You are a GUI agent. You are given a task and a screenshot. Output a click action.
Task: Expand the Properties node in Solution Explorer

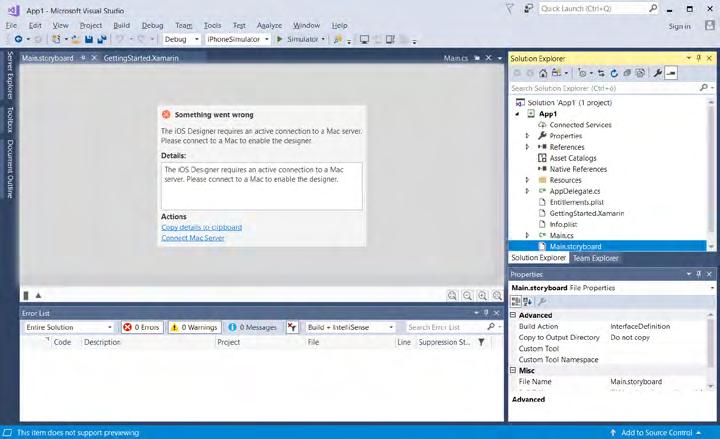(x=527, y=136)
